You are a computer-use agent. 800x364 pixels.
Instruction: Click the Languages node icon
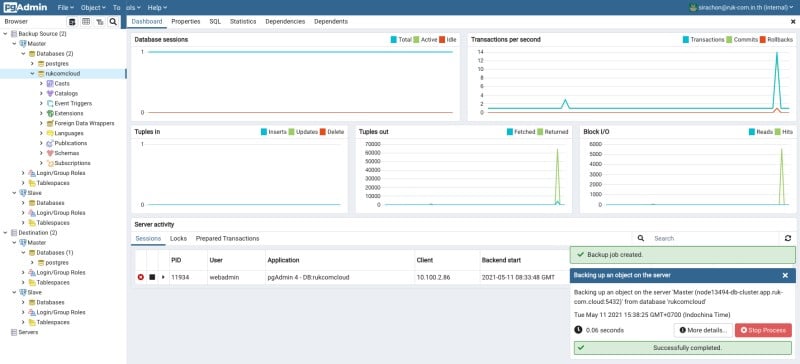pos(50,133)
